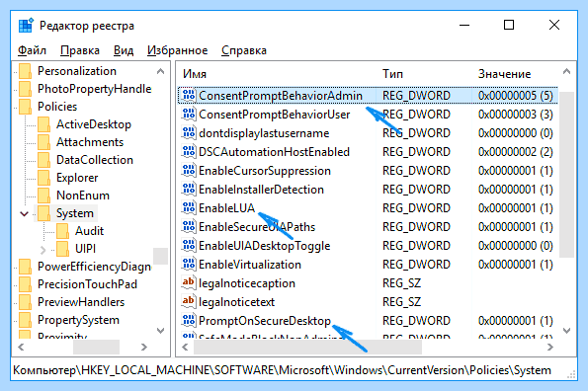This screenshot has width=588, height=391.
Task: Click the tree pane scroll up arrow
Action: coord(160,71)
